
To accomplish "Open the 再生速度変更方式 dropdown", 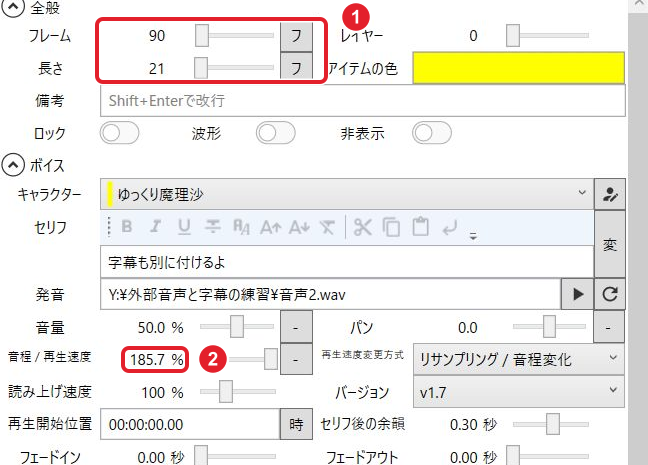I will pos(519,359).
